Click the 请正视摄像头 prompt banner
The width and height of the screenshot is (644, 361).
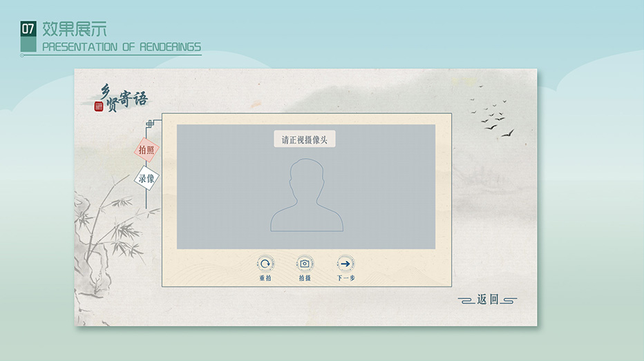coord(305,139)
